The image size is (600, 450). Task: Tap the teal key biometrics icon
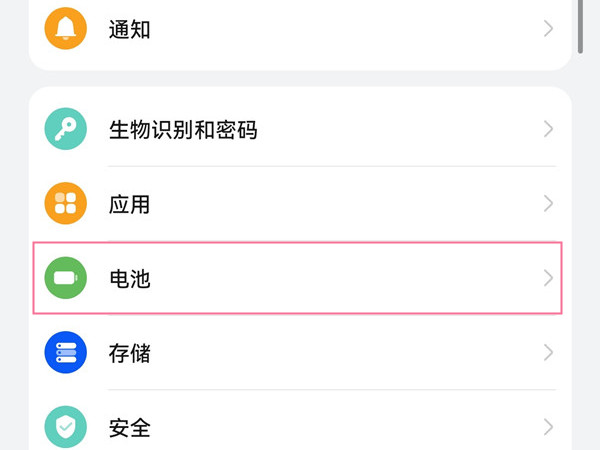coord(66,129)
